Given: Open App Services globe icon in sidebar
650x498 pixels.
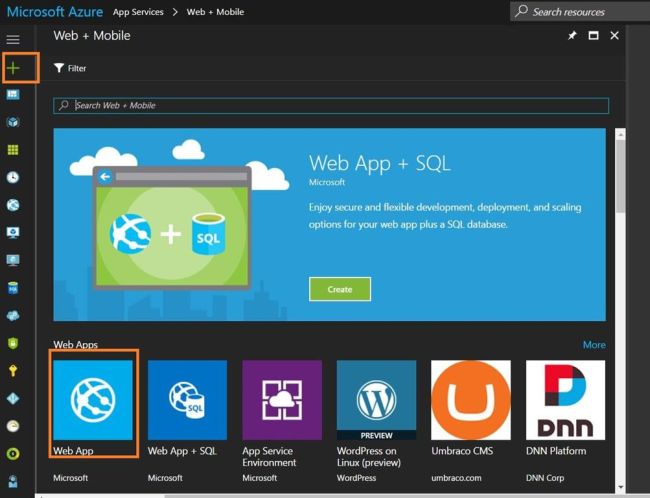Looking at the screenshot, I should [x=13, y=205].
